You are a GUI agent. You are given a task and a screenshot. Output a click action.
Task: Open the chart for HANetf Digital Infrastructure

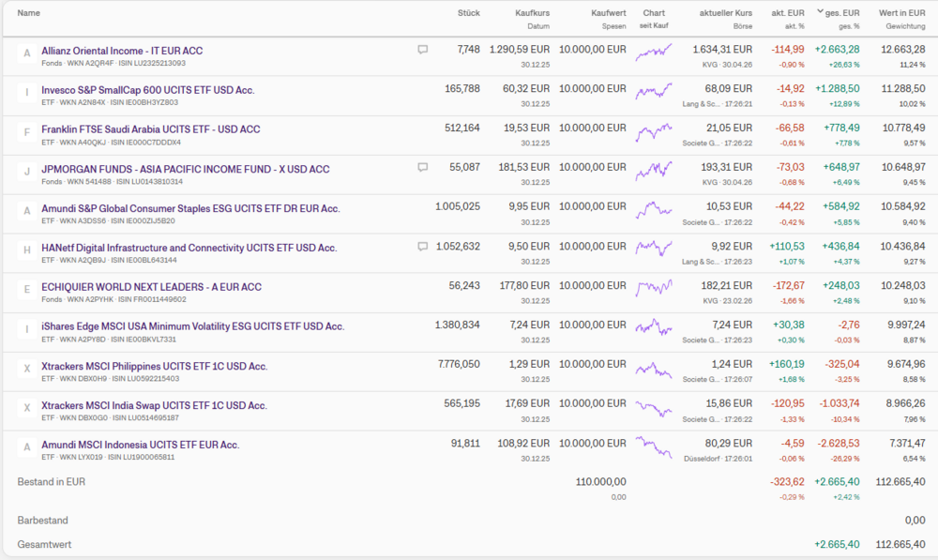(654, 248)
